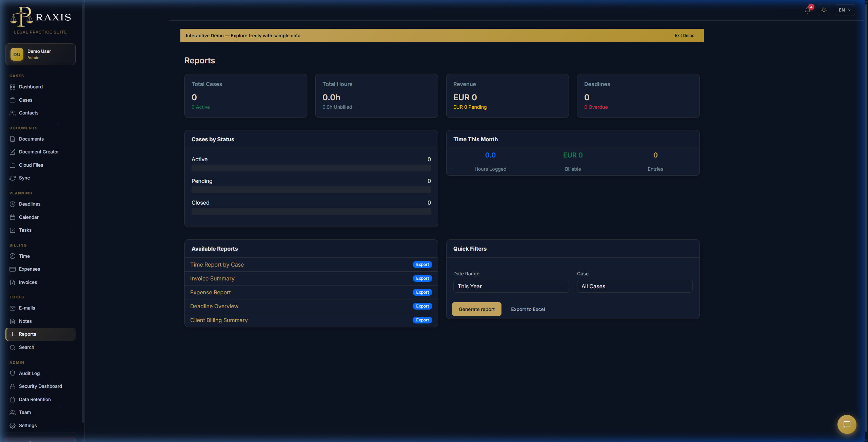Click the Notes page icon
Screen dimensions: 868x442
(x=13, y=321)
